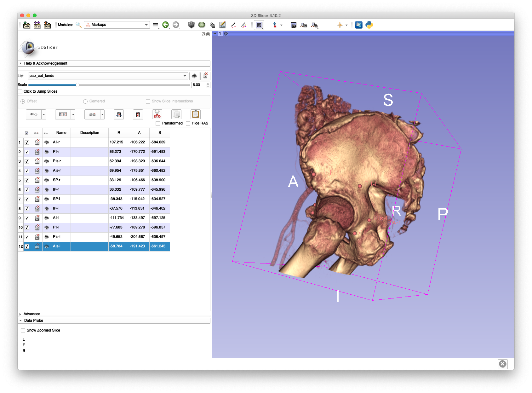Toggle visibility eye of PIs-r row
Viewport: 532px width, 393px height.
coord(47,161)
